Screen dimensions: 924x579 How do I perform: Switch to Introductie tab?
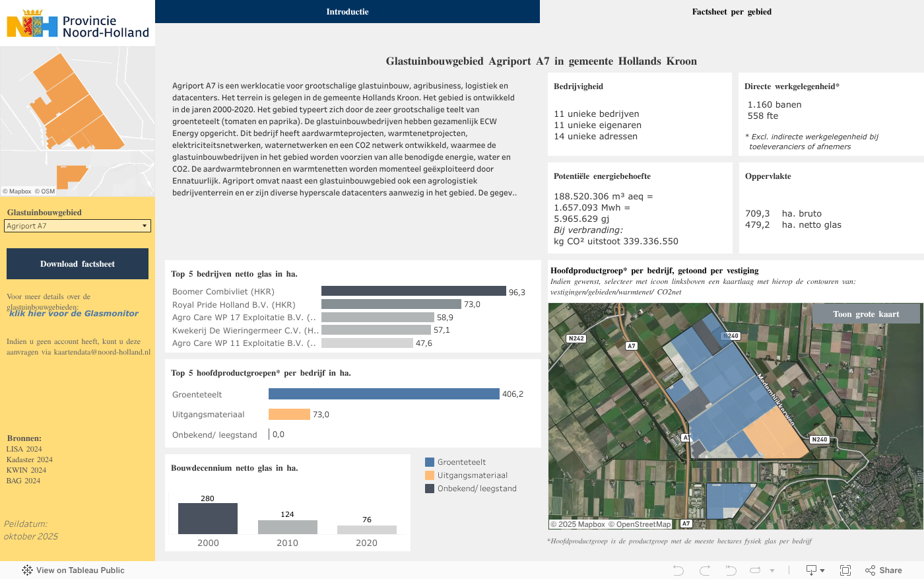[347, 12]
